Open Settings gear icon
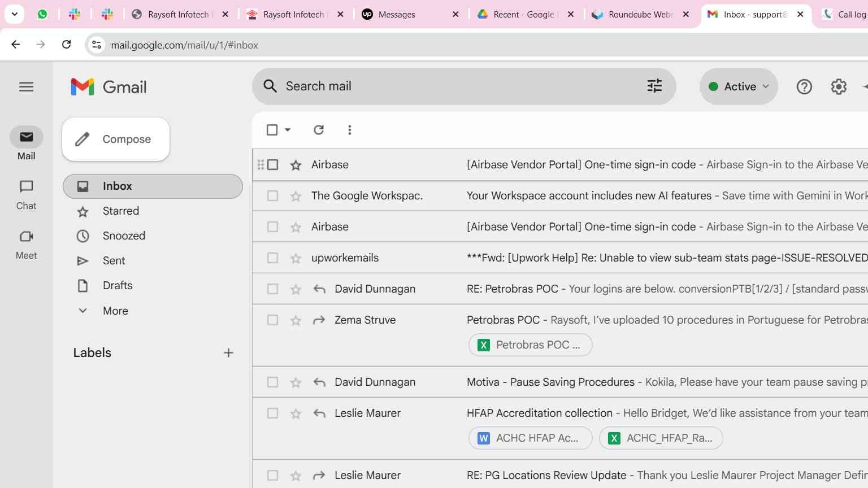868x488 pixels. [x=839, y=86]
